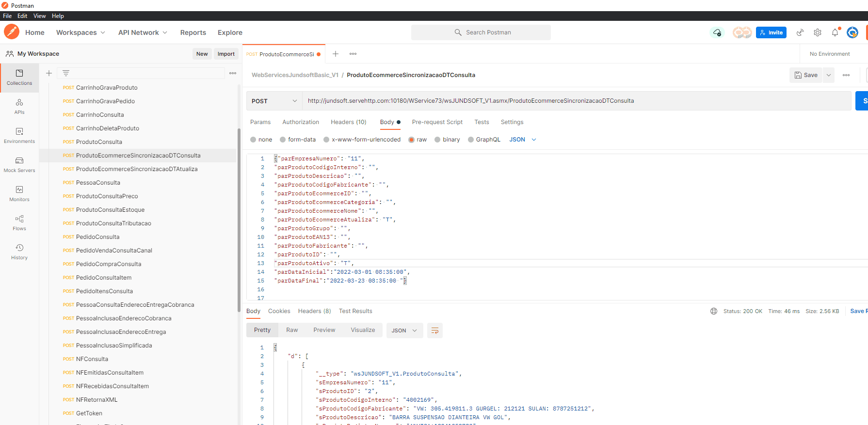
Task: Click the Search Postman field
Action: click(481, 32)
